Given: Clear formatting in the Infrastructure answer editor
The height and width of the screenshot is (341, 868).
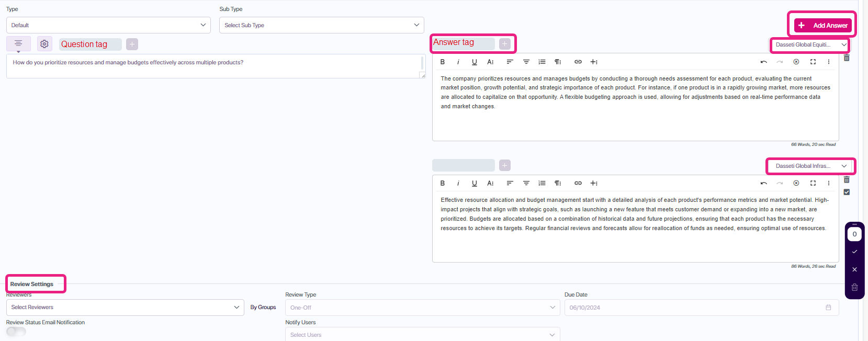Looking at the screenshot, I should tap(796, 183).
